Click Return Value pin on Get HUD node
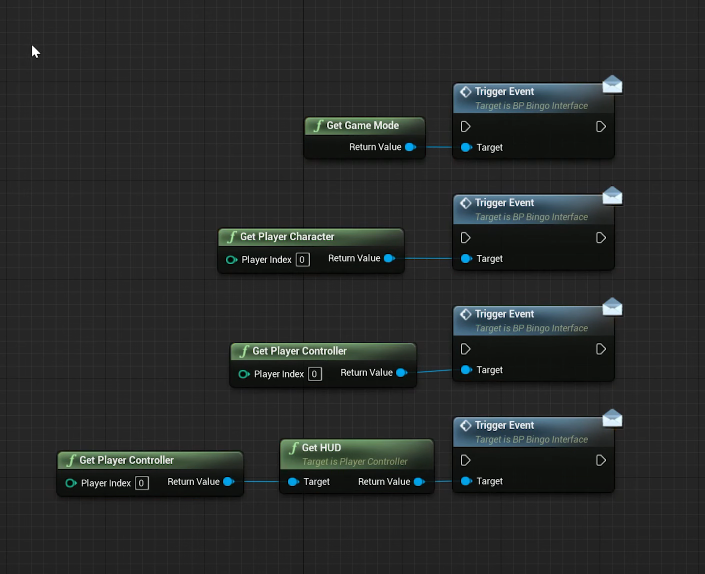 tap(419, 482)
